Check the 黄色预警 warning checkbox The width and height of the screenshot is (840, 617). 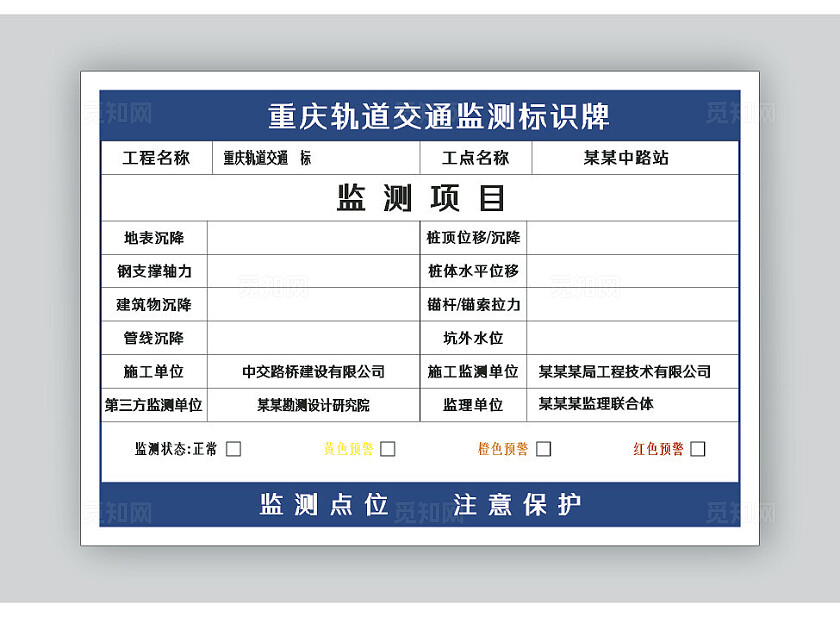click(389, 448)
